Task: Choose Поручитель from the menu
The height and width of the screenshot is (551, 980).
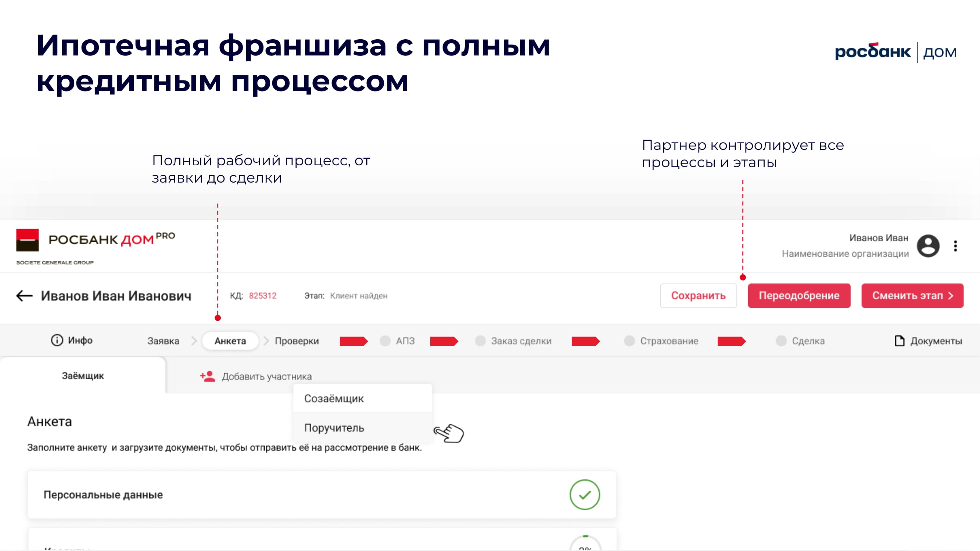Action: [x=363, y=428]
